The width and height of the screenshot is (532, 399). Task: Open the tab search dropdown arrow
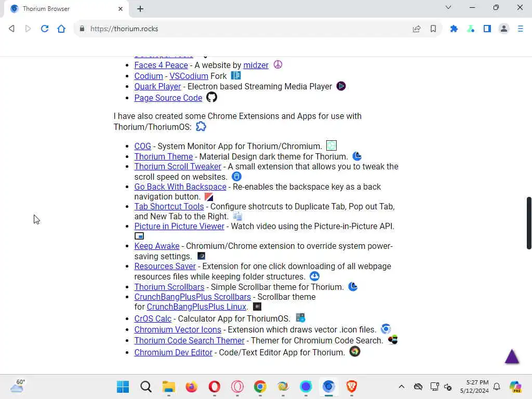tap(448, 7)
